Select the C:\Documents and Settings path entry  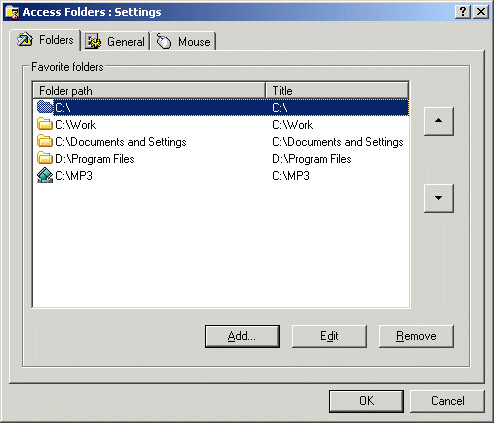tap(121, 142)
